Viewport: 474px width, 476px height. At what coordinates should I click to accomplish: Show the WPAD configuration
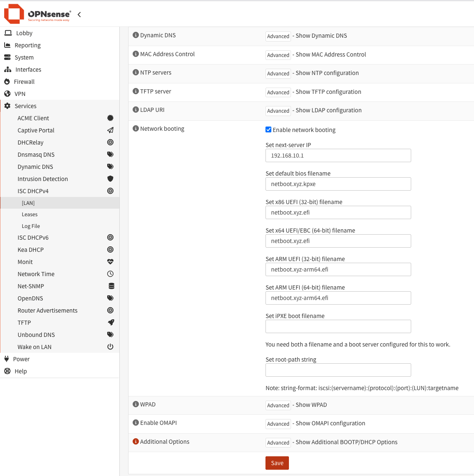278,405
